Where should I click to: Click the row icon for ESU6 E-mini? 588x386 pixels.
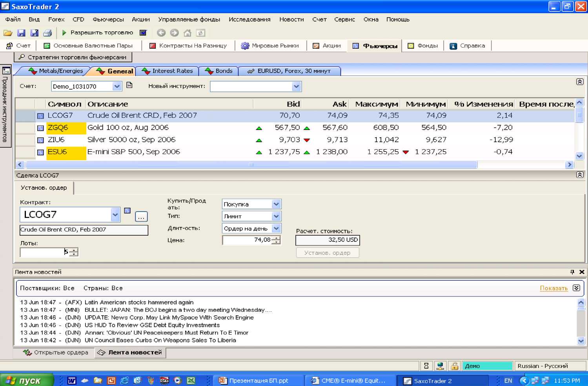click(40, 152)
